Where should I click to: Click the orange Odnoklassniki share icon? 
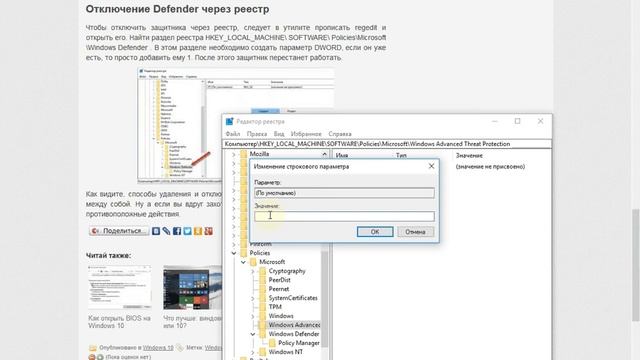[198, 231]
